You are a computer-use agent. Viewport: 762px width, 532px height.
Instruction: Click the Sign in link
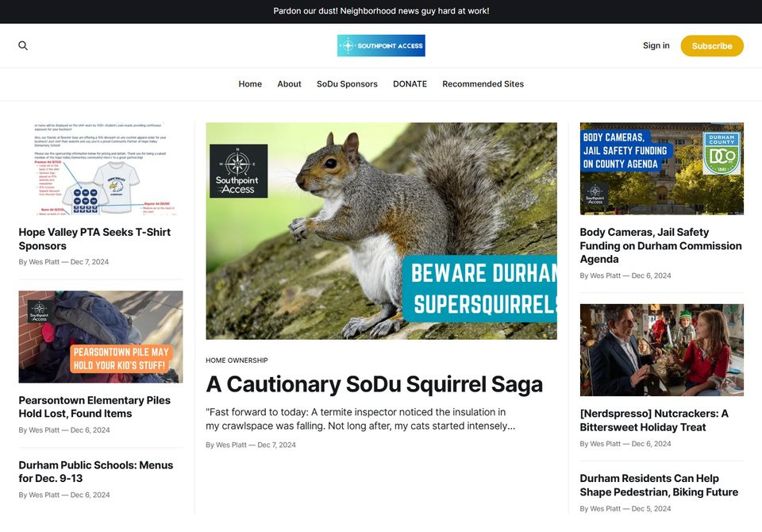coord(656,46)
